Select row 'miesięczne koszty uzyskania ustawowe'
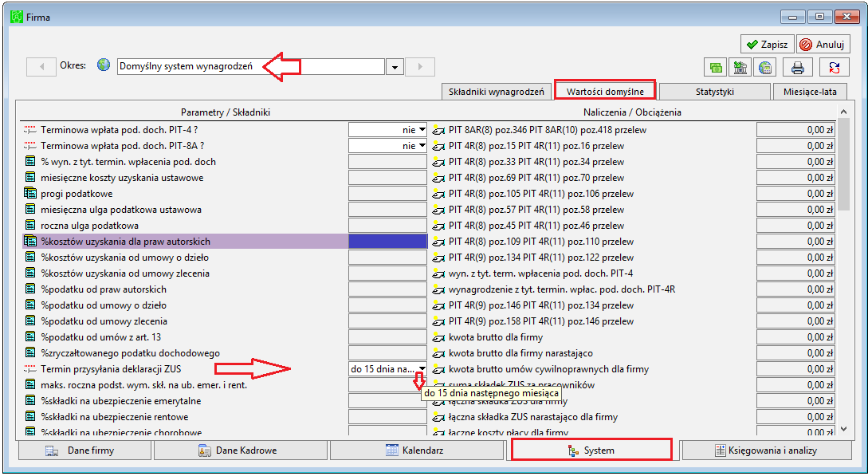The image size is (868, 476). [186, 178]
